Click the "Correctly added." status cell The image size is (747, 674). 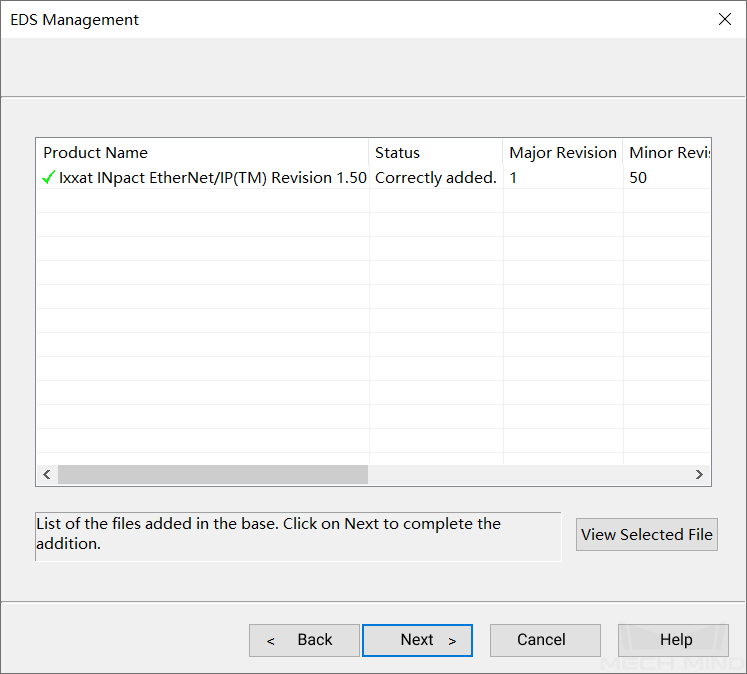pos(435,178)
